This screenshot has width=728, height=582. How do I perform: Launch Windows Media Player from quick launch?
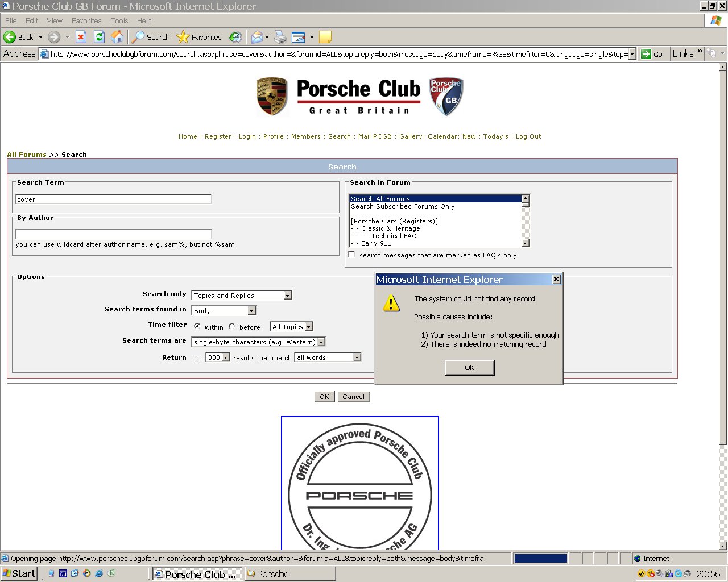click(87, 573)
